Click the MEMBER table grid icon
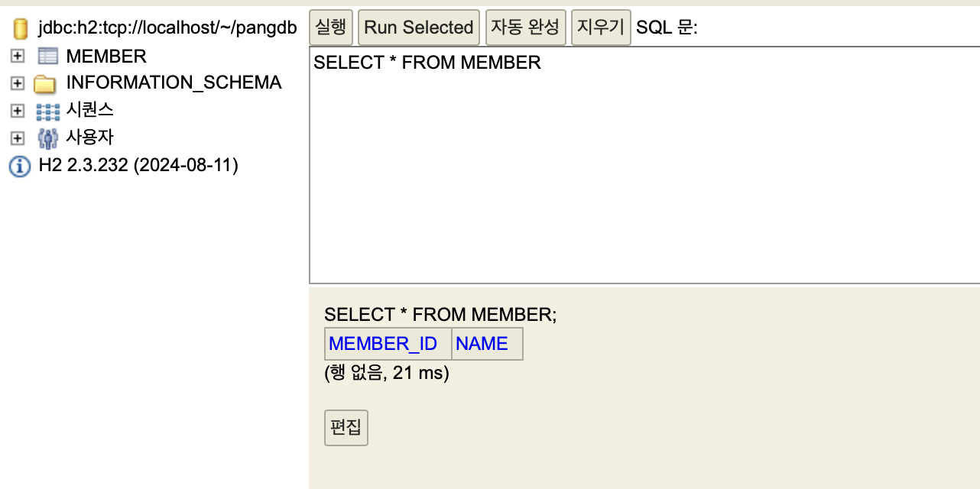The image size is (980, 489). tap(47, 57)
